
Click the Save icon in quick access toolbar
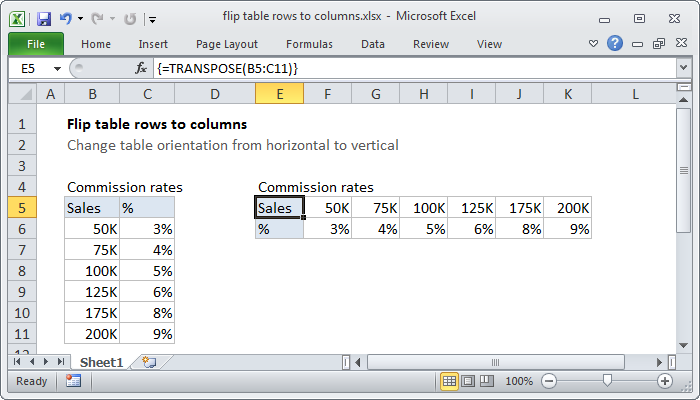click(43, 18)
